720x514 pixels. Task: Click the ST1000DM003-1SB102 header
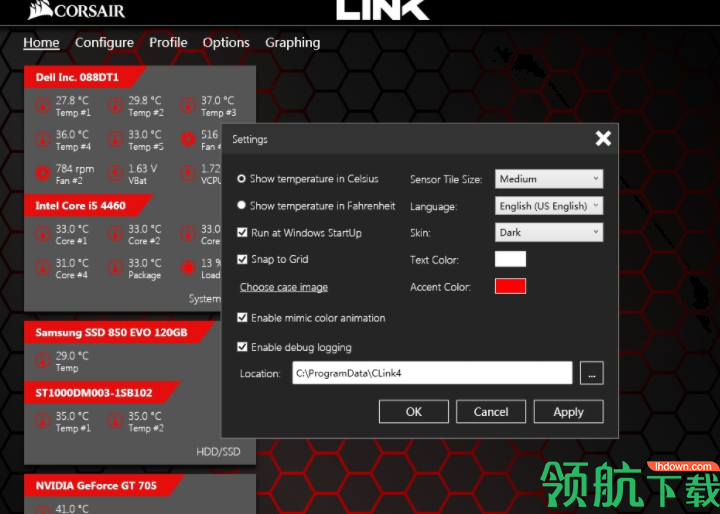click(101, 393)
